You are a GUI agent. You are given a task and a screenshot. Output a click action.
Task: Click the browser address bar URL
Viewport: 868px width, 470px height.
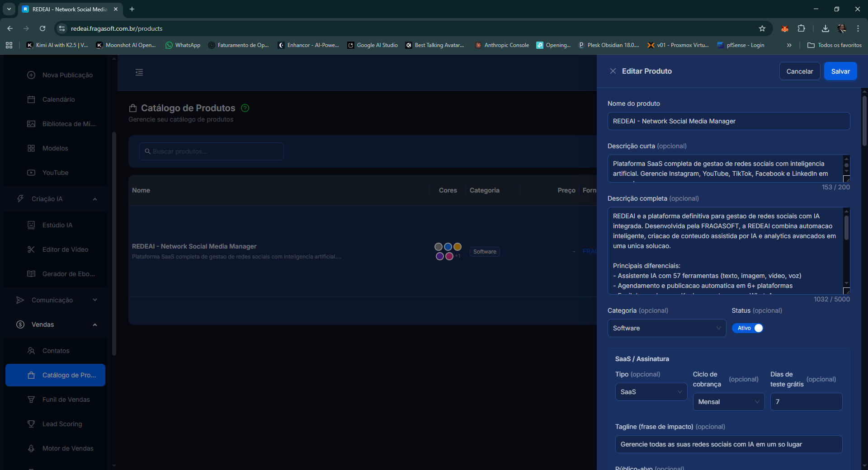click(x=117, y=28)
